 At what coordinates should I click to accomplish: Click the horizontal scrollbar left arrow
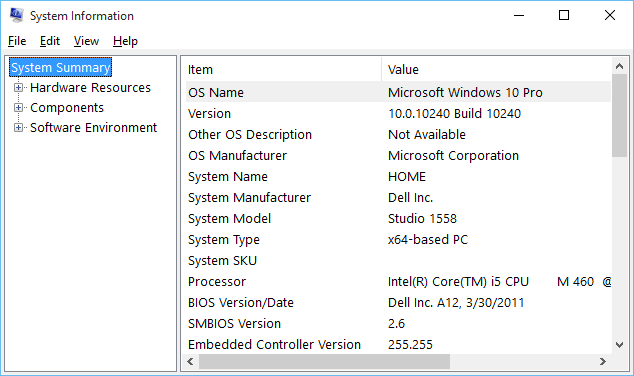click(191, 361)
